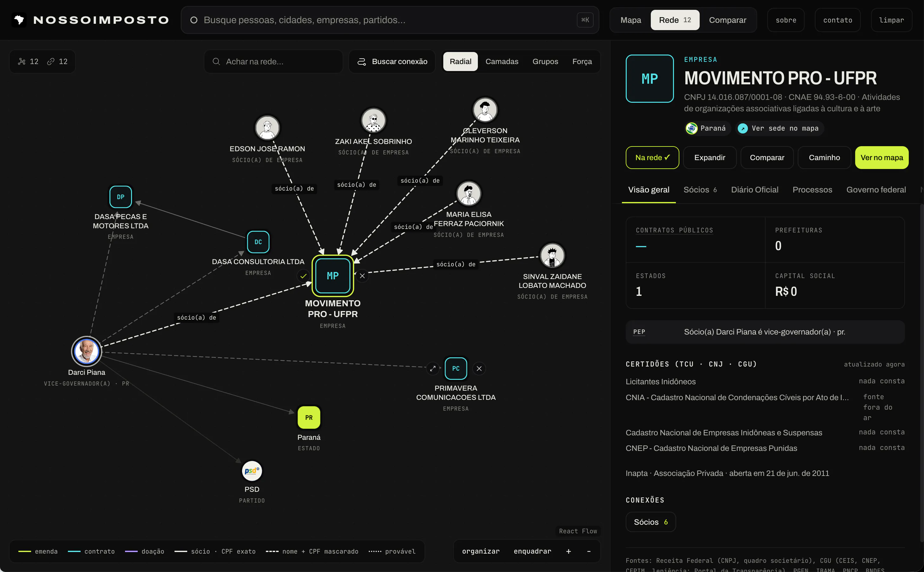Toggle the Na rede button
924x572 pixels.
[652, 157]
